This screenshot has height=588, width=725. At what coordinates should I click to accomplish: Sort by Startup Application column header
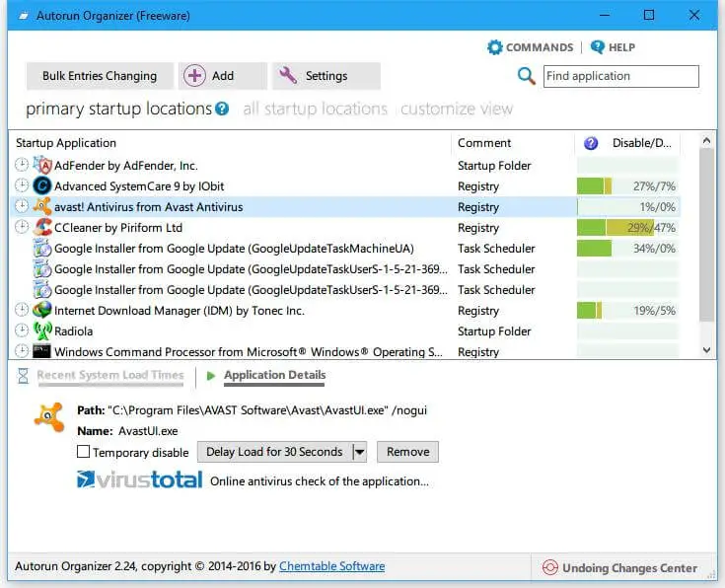(x=66, y=143)
